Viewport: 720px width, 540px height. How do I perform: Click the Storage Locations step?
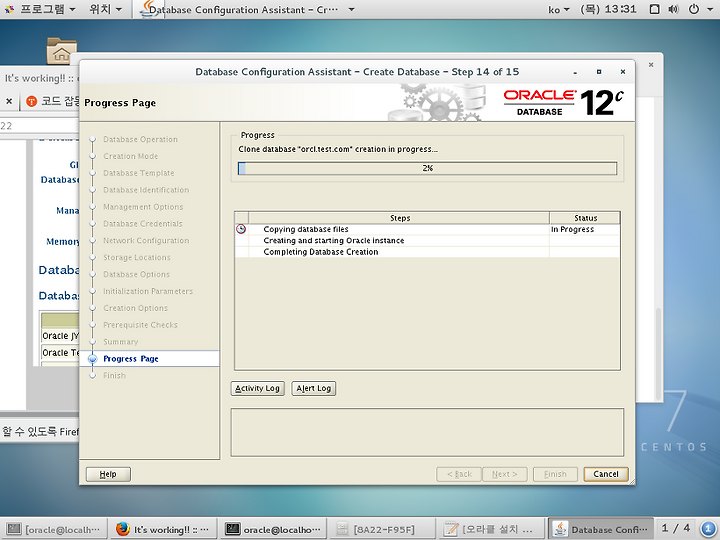click(137, 257)
